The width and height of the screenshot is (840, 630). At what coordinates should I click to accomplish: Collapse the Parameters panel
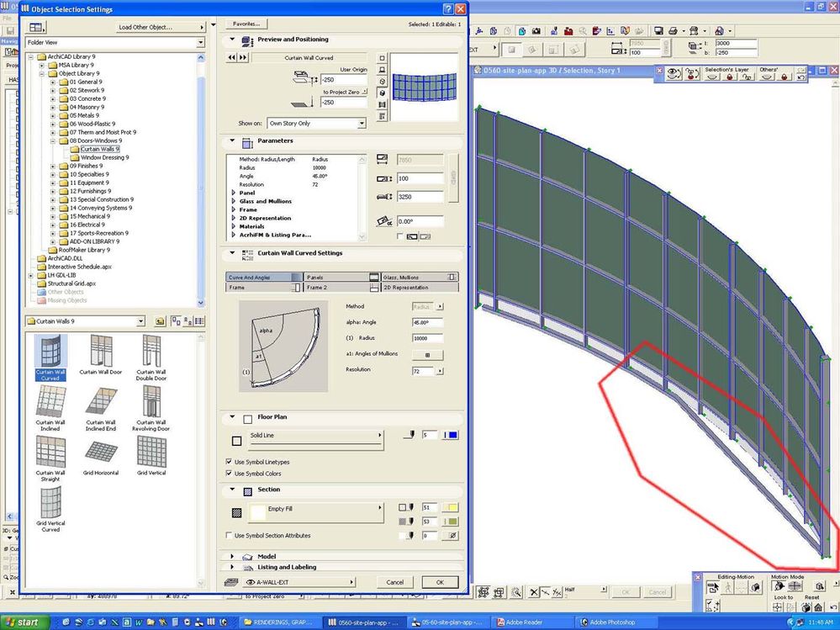coord(232,140)
